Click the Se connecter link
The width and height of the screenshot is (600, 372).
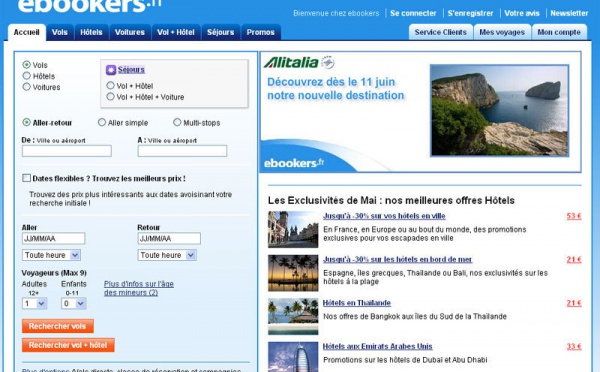[413, 13]
